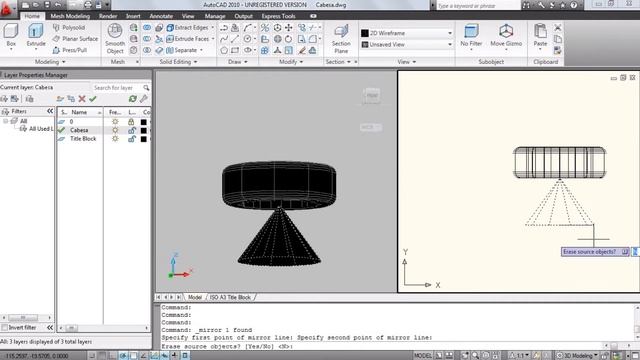640x360 pixels.
Task: Expand the Draw panel
Action: tap(238, 62)
